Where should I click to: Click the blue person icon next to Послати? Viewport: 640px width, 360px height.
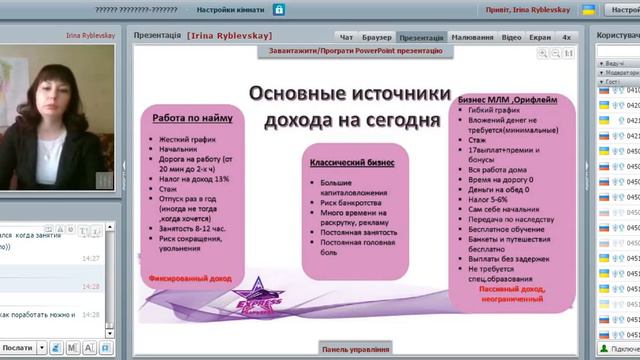[x=56, y=348]
